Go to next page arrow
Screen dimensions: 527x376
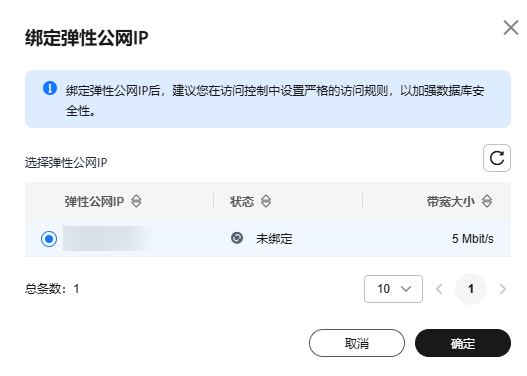coord(502,289)
